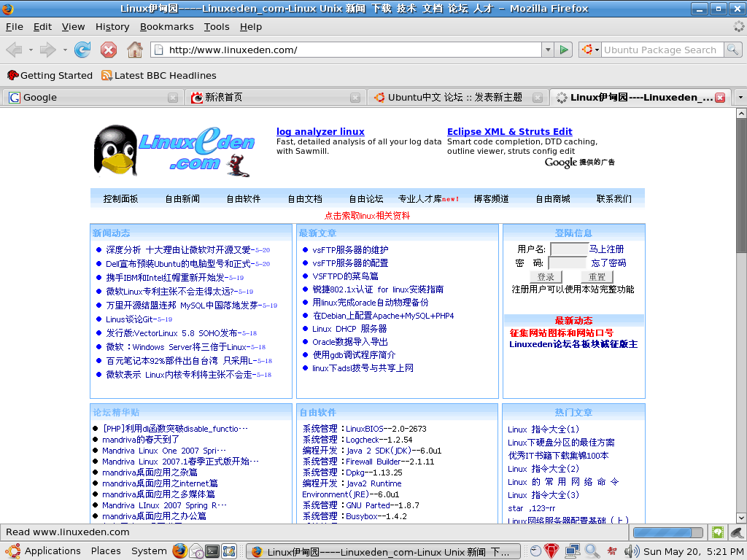Click the 登录 login button
Screen dimensions: 747x560
[546, 276]
